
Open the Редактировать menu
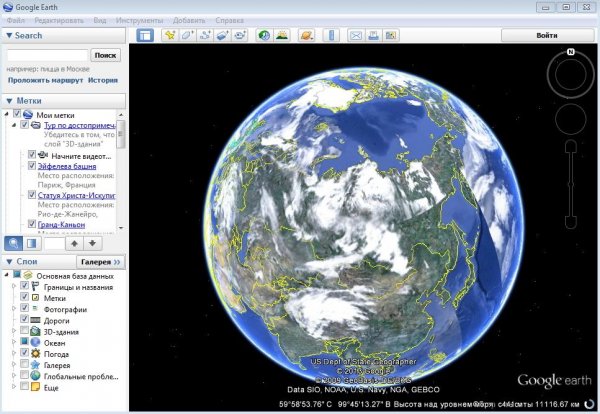[x=59, y=20]
